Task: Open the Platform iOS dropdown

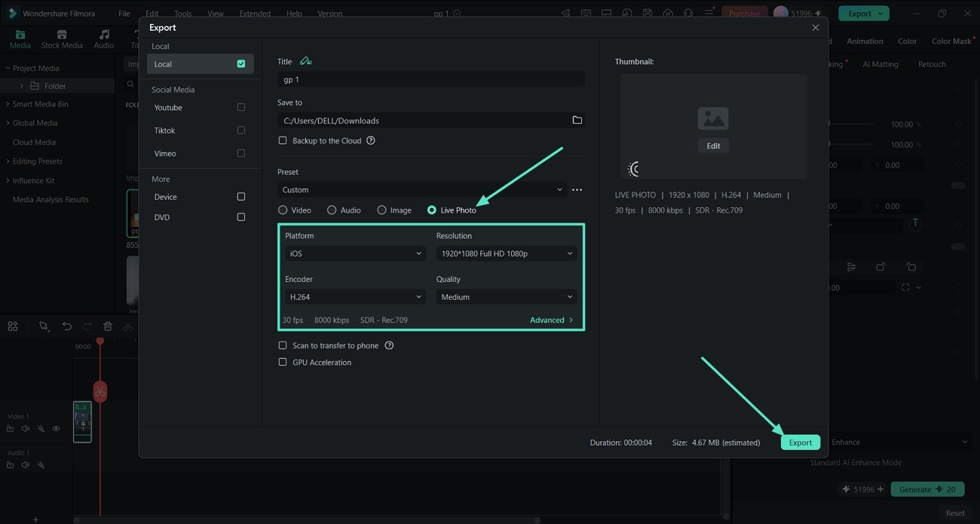Action: pyautogui.click(x=355, y=253)
